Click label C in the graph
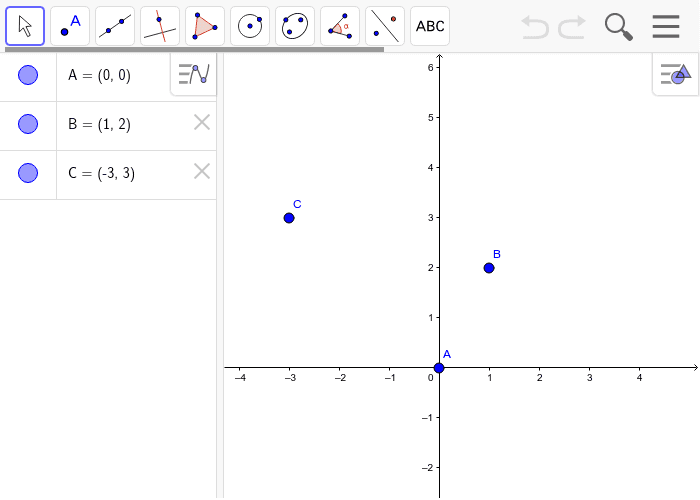This screenshot has height=500, width=700. click(297, 204)
